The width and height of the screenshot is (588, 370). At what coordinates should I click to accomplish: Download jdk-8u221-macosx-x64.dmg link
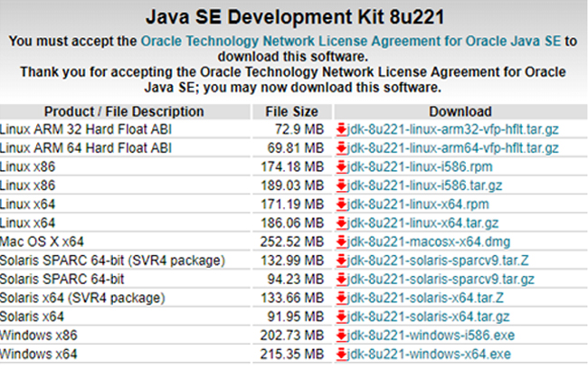pyautogui.click(x=429, y=242)
